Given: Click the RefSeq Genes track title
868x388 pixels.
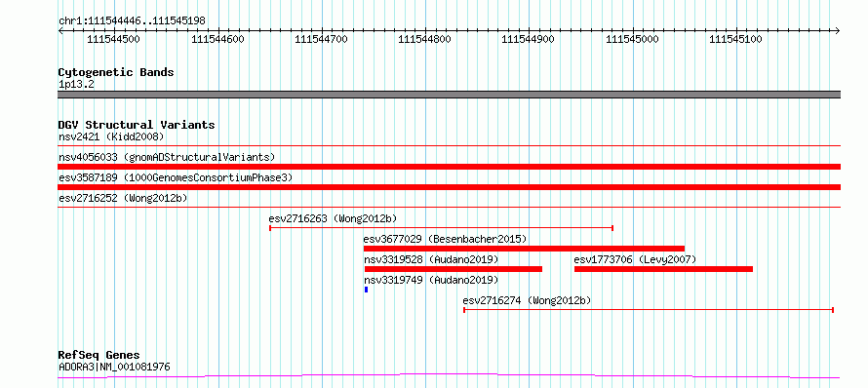Looking at the screenshot, I should pyautogui.click(x=99, y=355).
